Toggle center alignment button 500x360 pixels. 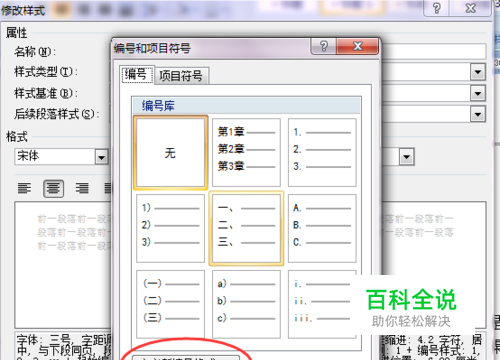click(x=53, y=188)
